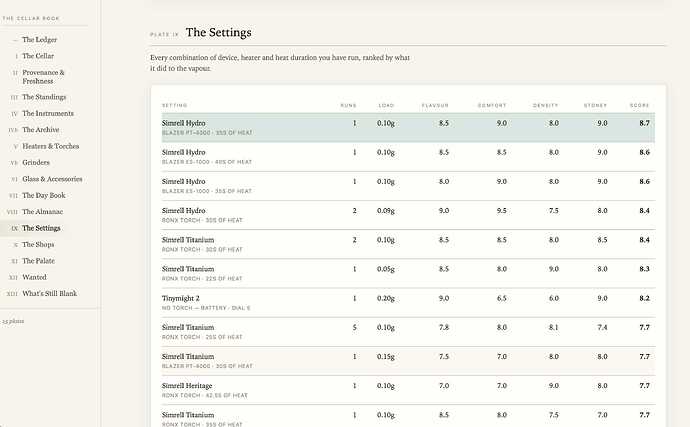
Task: Click the 'No torch — battery · dial 6' subtitle
Action: (x=206, y=308)
